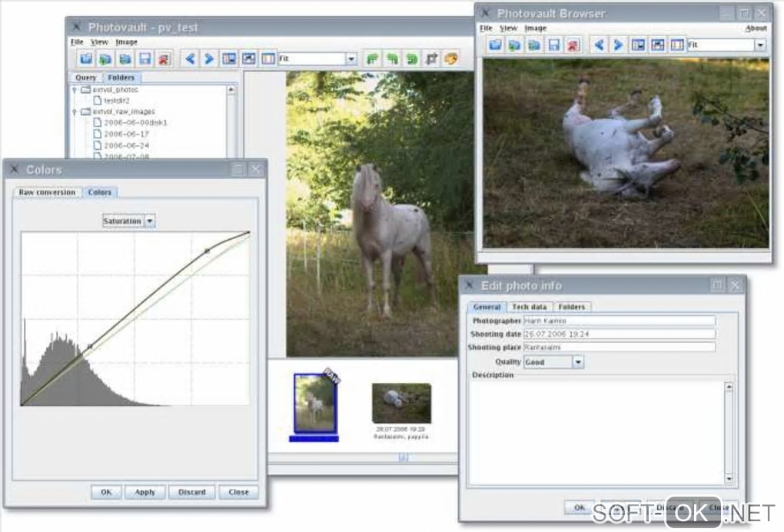This screenshot has height=532, width=784.
Task: Click blue right arrow in Photovault Browser toolbar
Action: pos(618,45)
